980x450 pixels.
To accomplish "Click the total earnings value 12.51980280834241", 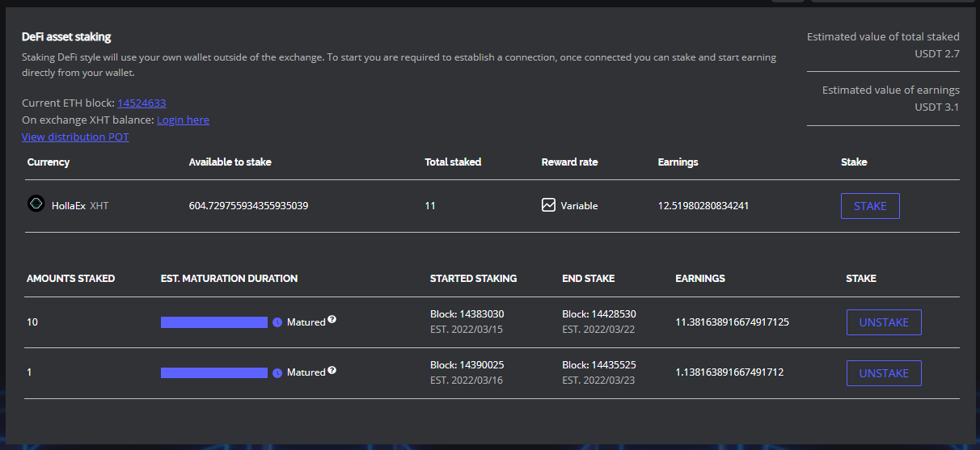I will click(703, 206).
